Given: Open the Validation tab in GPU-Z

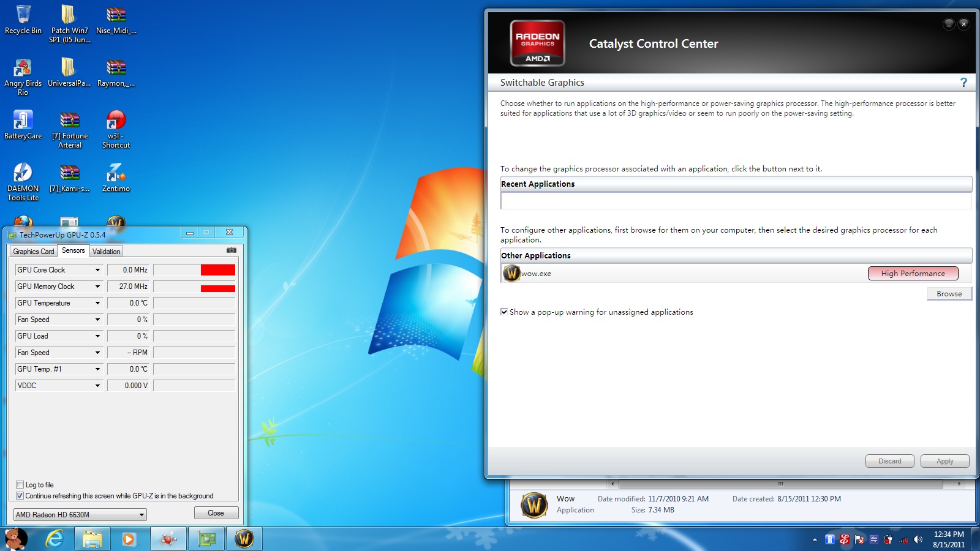Looking at the screenshot, I should pyautogui.click(x=107, y=252).
